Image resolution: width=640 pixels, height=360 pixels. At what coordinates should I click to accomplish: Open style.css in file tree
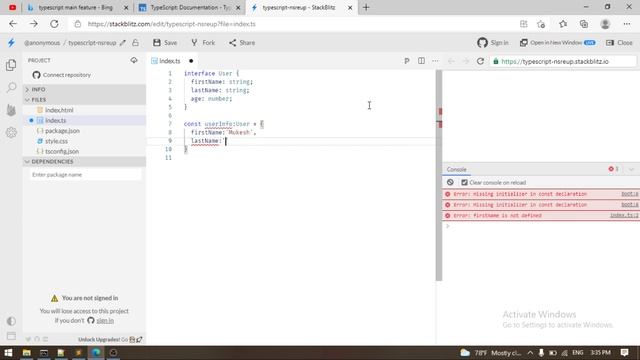[x=84, y=141]
